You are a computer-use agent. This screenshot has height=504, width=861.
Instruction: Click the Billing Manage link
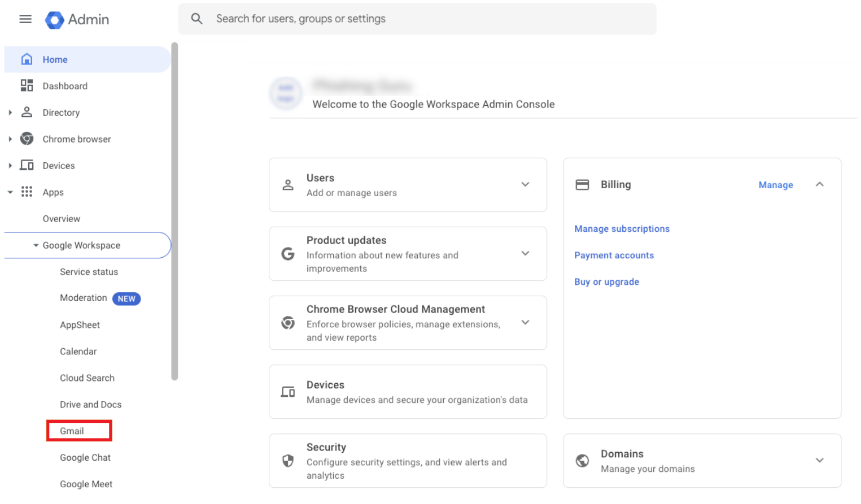coord(775,185)
